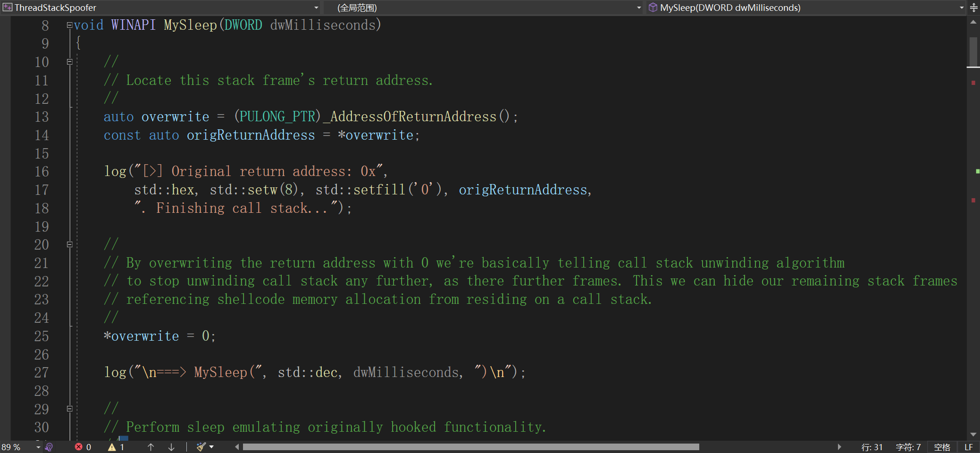Image resolution: width=980 pixels, height=453 pixels.
Task: Click the horizontal scrollbar thumb
Action: tap(471, 447)
